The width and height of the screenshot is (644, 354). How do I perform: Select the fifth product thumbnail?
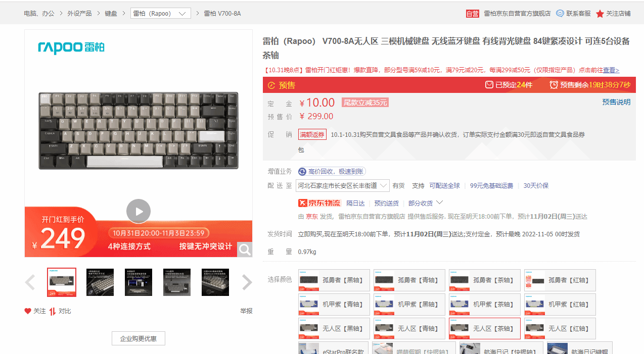215,282
